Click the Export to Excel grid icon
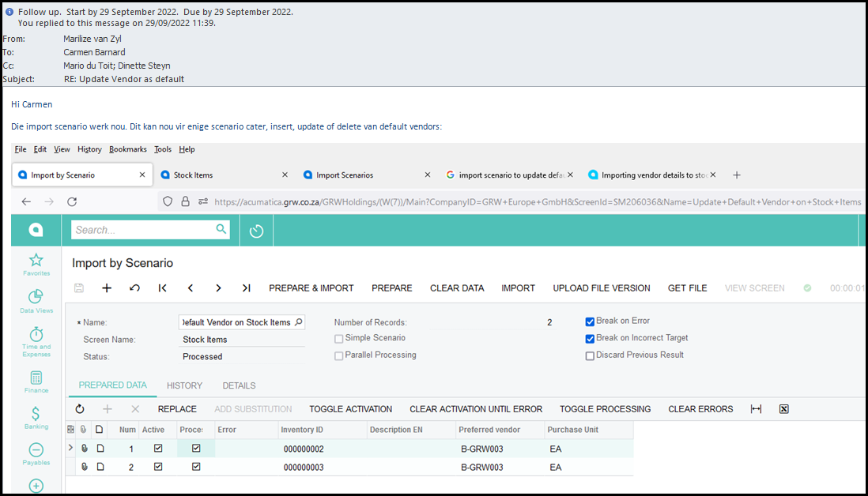The width and height of the screenshot is (868, 496). (783, 409)
